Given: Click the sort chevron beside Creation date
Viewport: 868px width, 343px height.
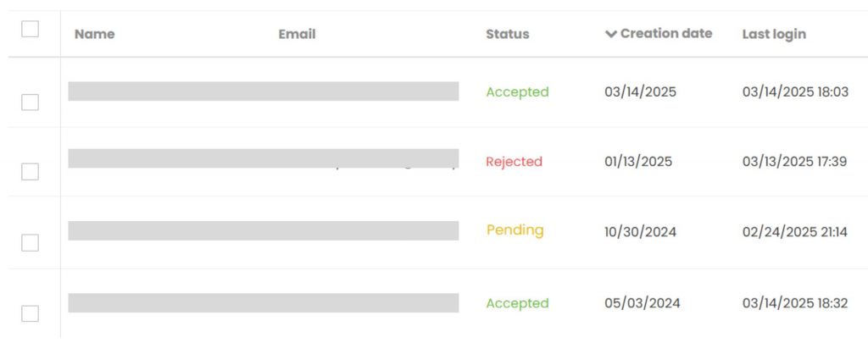Looking at the screenshot, I should 610,34.
